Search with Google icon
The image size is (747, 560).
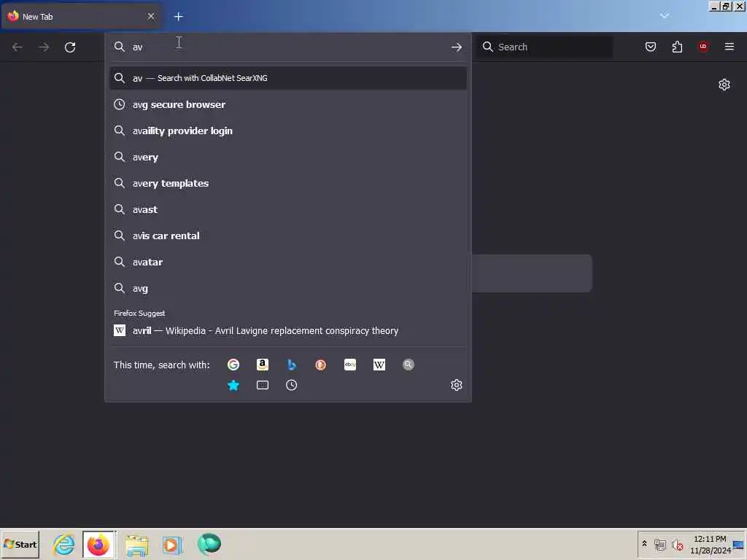[x=233, y=365]
